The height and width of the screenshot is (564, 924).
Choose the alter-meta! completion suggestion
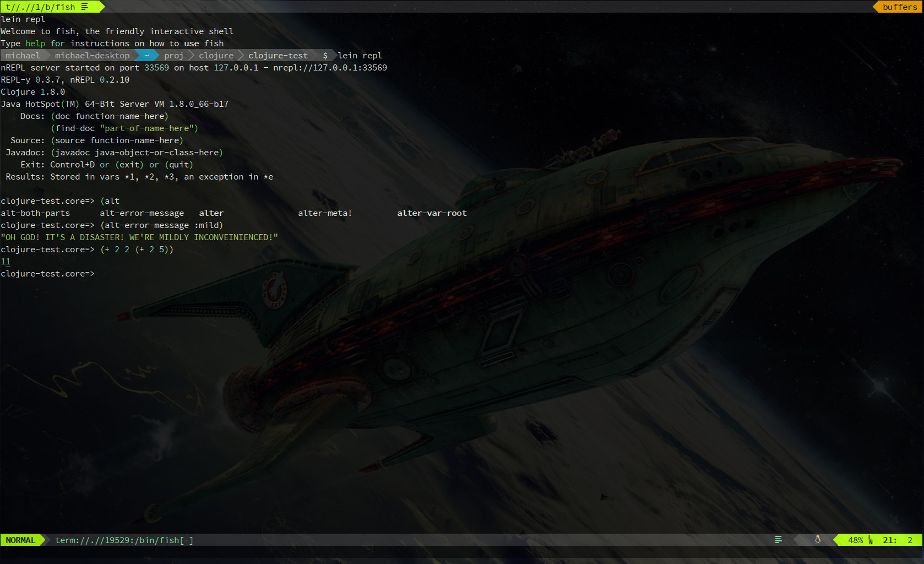pos(324,213)
